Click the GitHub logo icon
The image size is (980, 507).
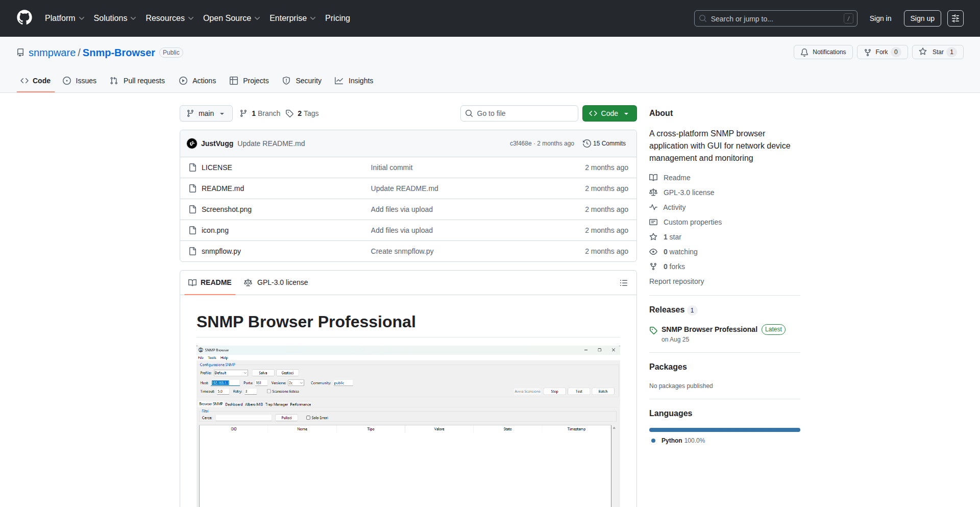click(24, 18)
